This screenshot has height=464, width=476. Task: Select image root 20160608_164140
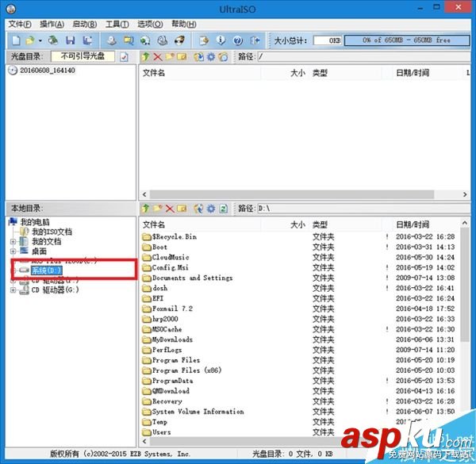(x=48, y=71)
